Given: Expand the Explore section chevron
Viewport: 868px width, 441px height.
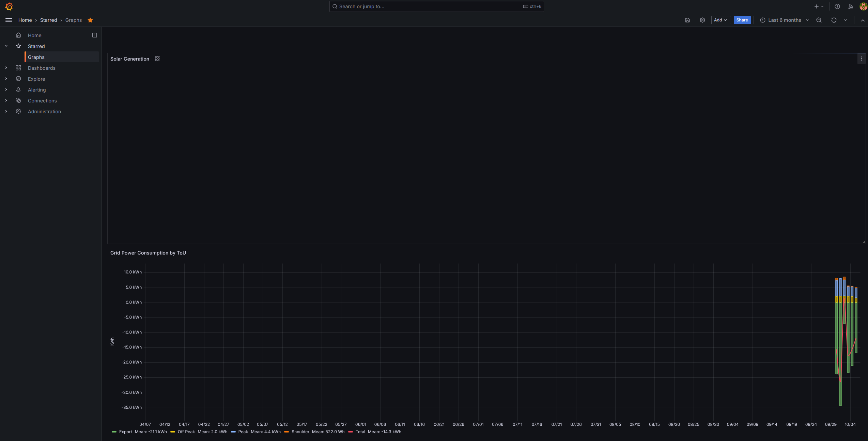Looking at the screenshot, I should pos(6,79).
